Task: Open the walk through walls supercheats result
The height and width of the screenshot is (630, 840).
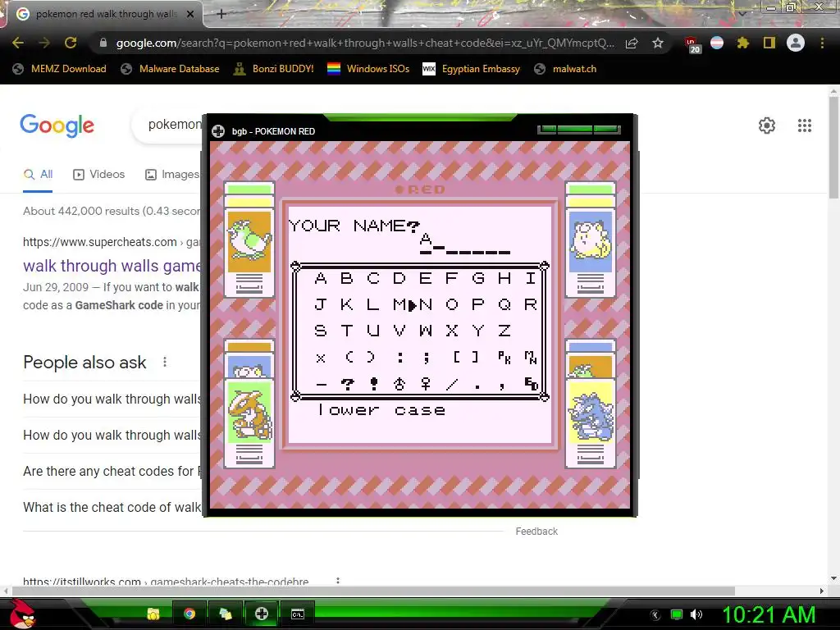Action: pyautogui.click(x=112, y=266)
